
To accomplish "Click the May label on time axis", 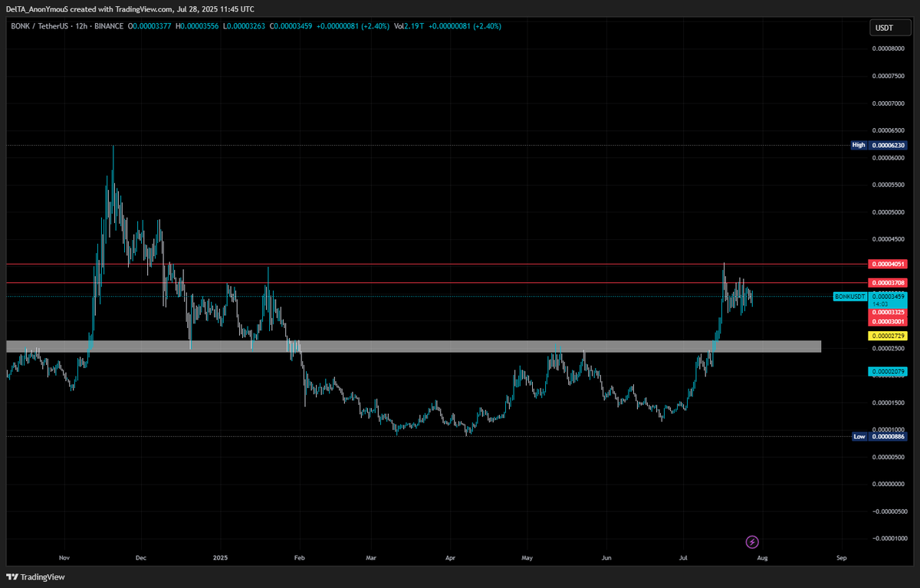I will pyautogui.click(x=527, y=558).
